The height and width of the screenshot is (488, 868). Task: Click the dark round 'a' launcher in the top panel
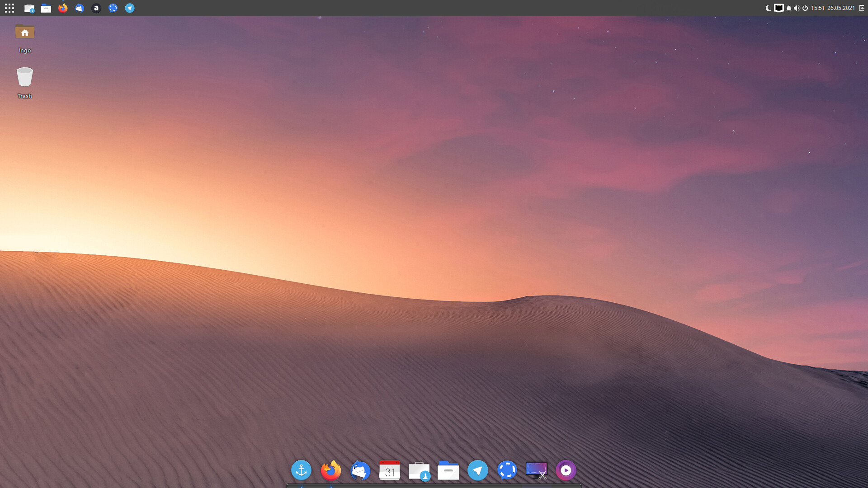click(96, 8)
